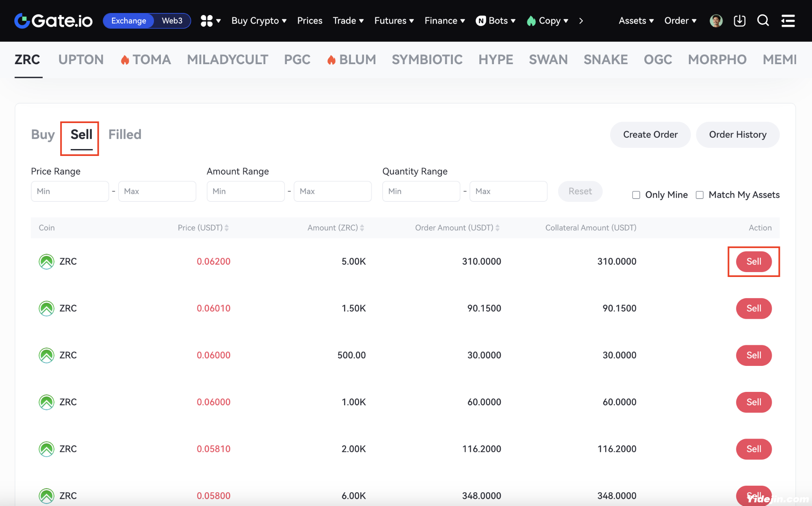Select the SWAN token tab
This screenshot has height=506, width=812.
coord(548,60)
